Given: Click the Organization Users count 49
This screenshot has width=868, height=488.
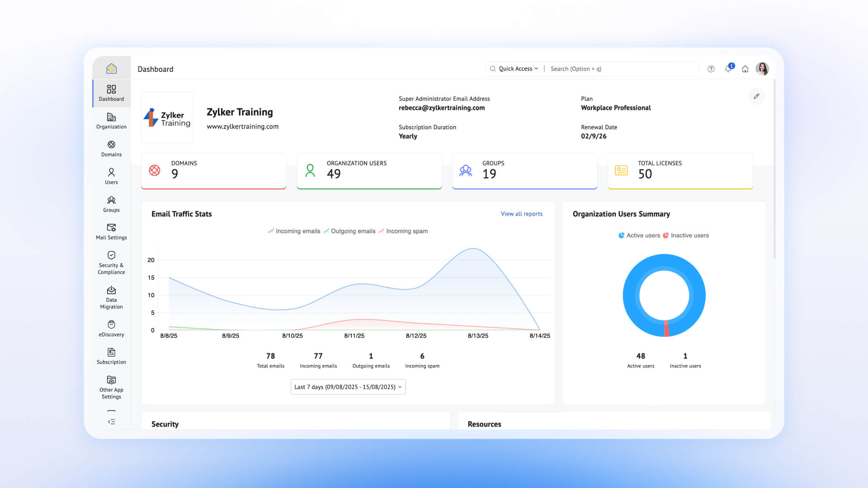Looking at the screenshot, I should click(334, 174).
